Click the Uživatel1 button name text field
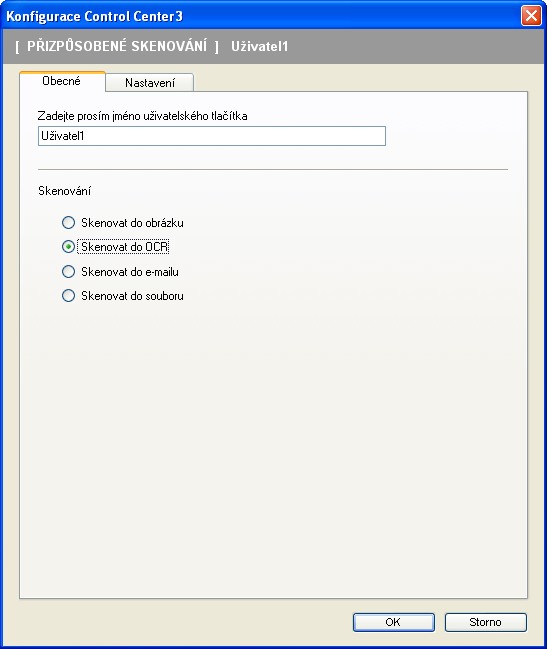Viewport: 549px width, 649px height. click(x=212, y=136)
